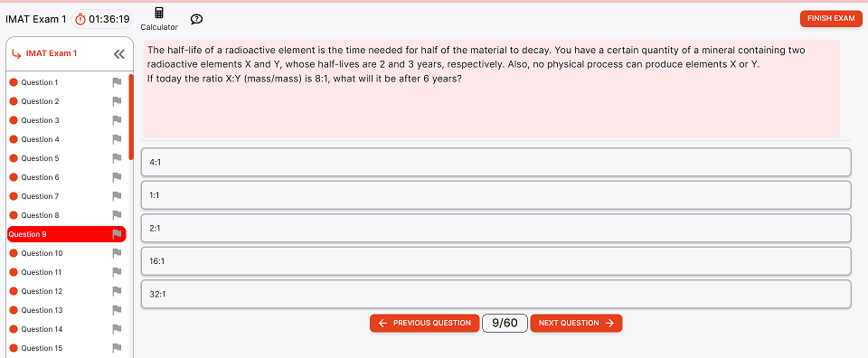
Task: Click the Finish Exam button
Action: 831,18
